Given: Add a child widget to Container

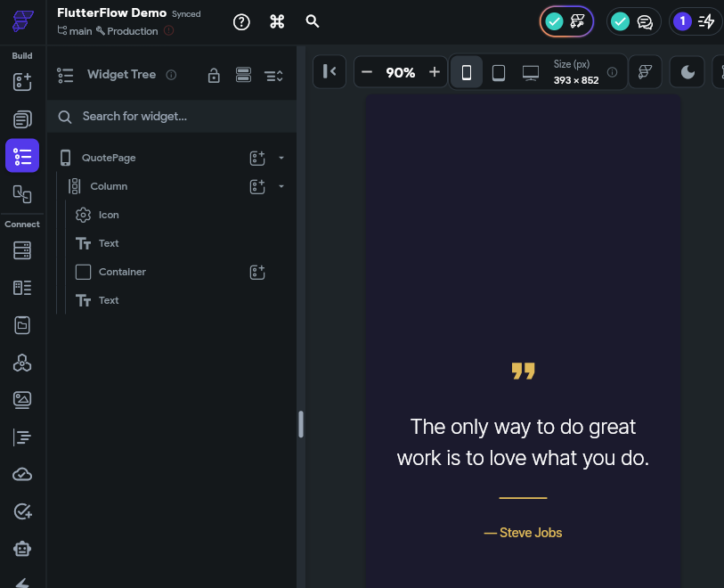Looking at the screenshot, I should tap(257, 272).
